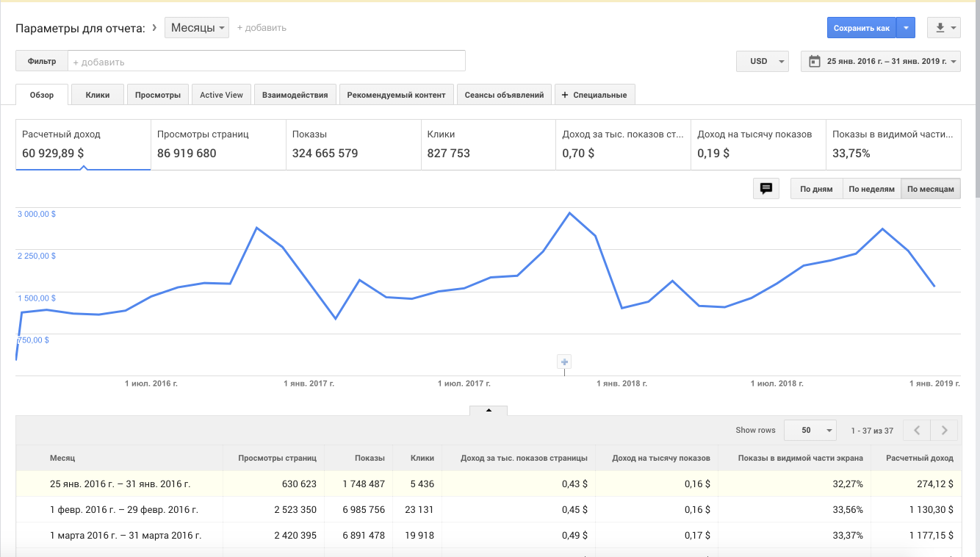Click the row '25 янв. 2016 г. – 31 янв. 2016 г.'

pyautogui.click(x=489, y=484)
